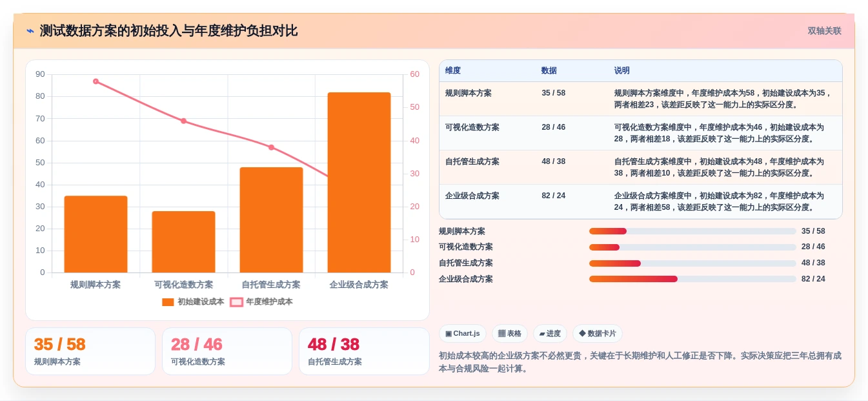Click the 数据 column header

pyautogui.click(x=549, y=70)
